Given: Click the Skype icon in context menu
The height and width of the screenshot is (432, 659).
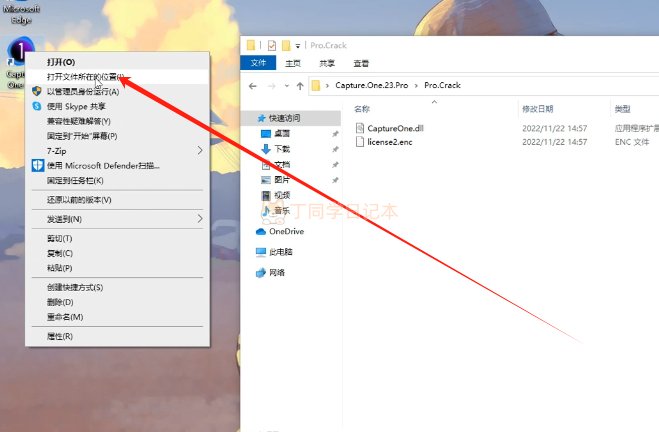Looking at the screenshot, I should point(37,106).
